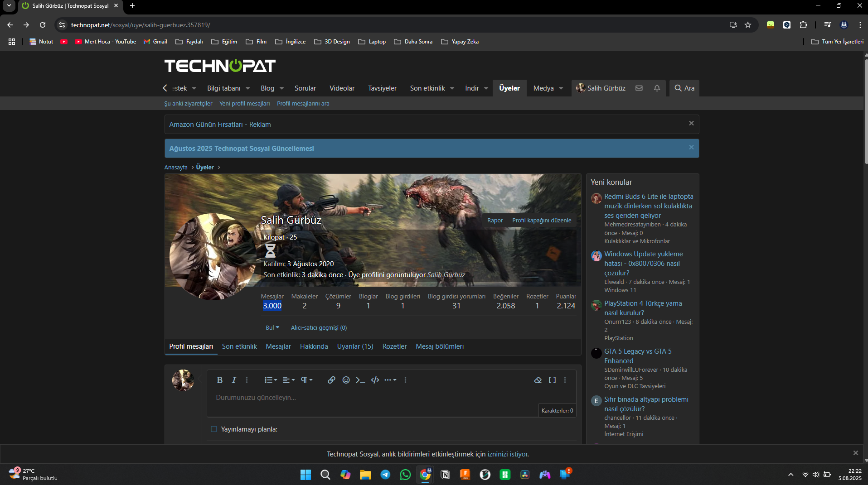
Task: Open the Rozetler tab
Action: click(394, 346)
